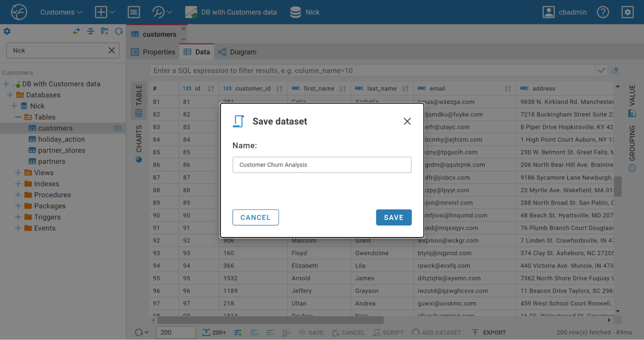Screen dimensions: 644x340
Task: Click the dataset Name input field
Action: [x=322, y=165]
